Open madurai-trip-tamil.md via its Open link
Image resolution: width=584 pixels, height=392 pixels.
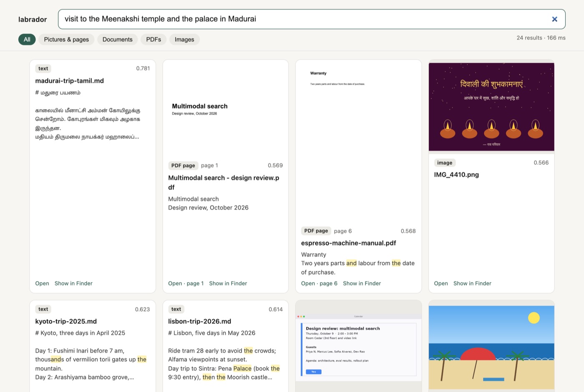click(42, 284)
